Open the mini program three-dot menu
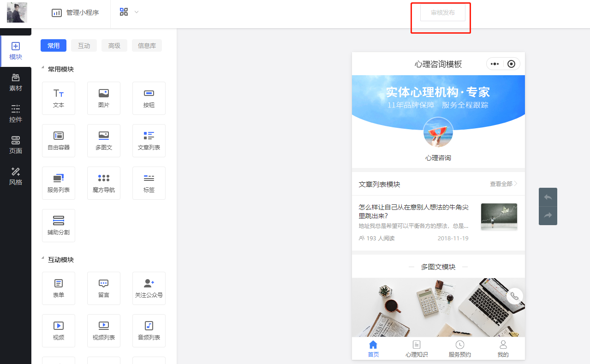 coord(495,64)
